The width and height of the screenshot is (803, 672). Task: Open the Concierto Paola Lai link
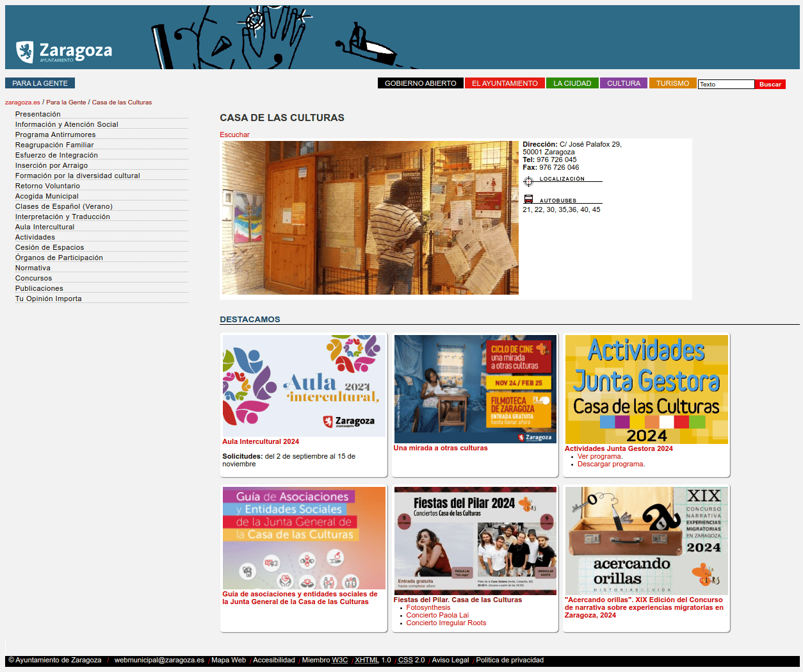(437, 615)
